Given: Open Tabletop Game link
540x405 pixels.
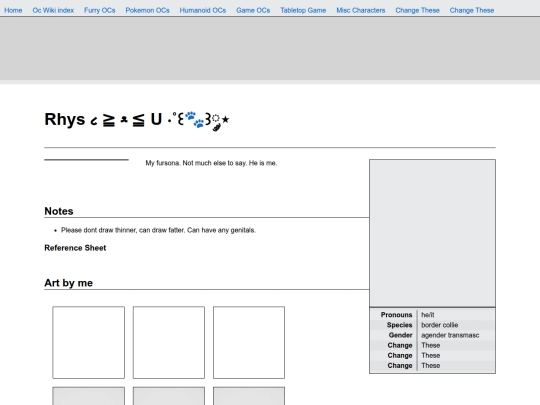Looking at the screenshot, I should click(x=303, y=10).
